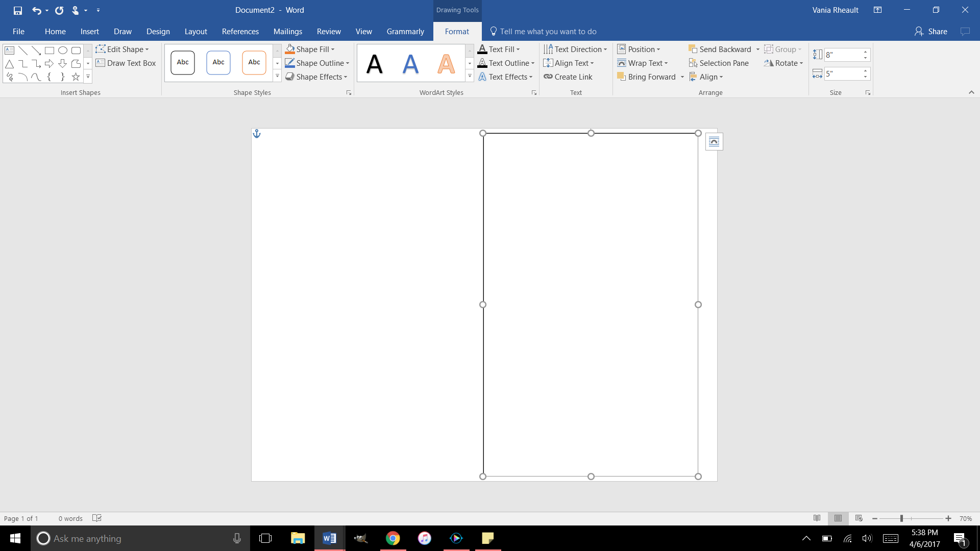Click Create Link in Text group
This screenshot has height=551, width=980.
click(x=568, y=77)
